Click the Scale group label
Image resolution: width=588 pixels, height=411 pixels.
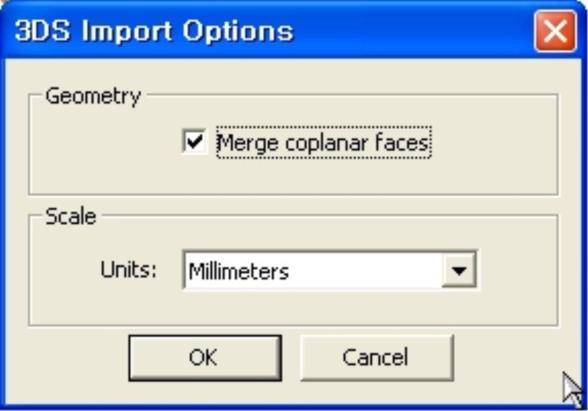[x=70, y=216]
